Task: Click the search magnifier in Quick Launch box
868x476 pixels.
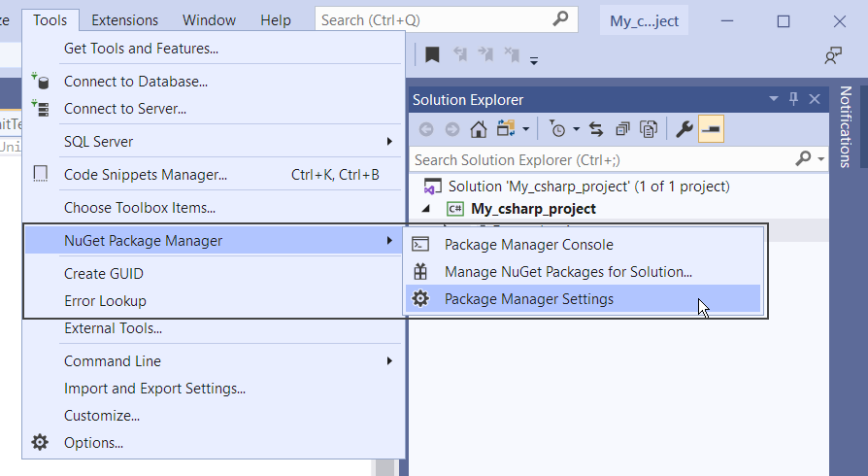Action: point(561,19)
